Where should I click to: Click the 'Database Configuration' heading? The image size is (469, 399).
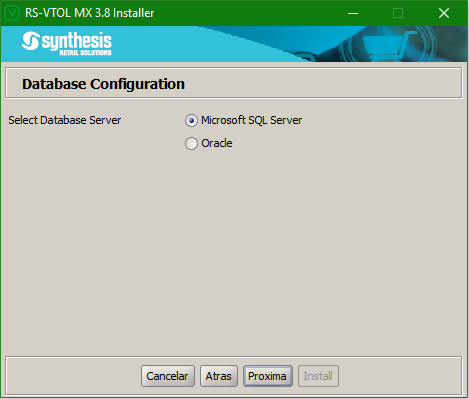[103, 84]
